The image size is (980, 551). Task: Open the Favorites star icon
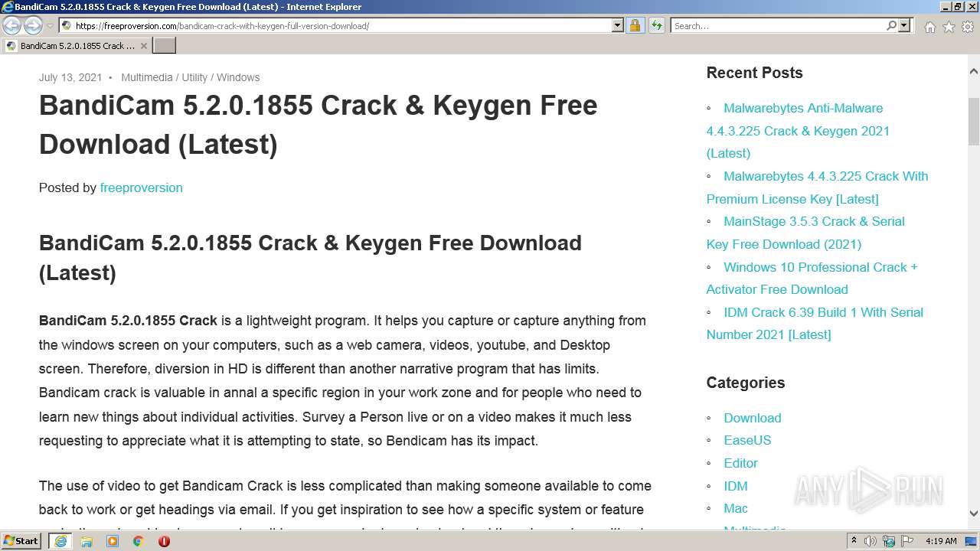[949, 27]
